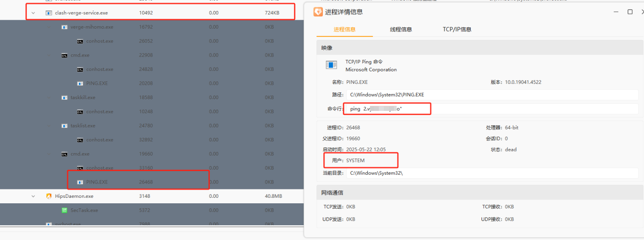Click the PING.EXE icon with PID 26468

click(x=80, y=182)
